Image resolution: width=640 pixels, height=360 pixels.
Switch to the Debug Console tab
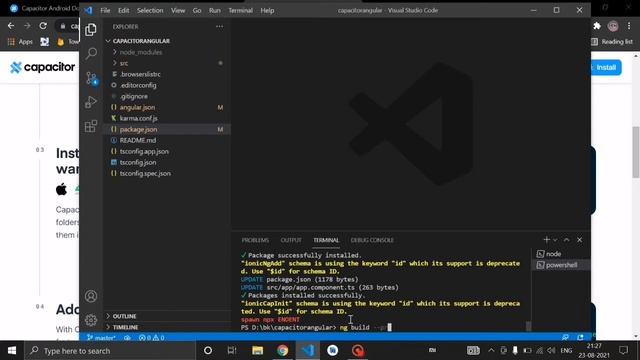pyautogui.click(x=372, y=240)
